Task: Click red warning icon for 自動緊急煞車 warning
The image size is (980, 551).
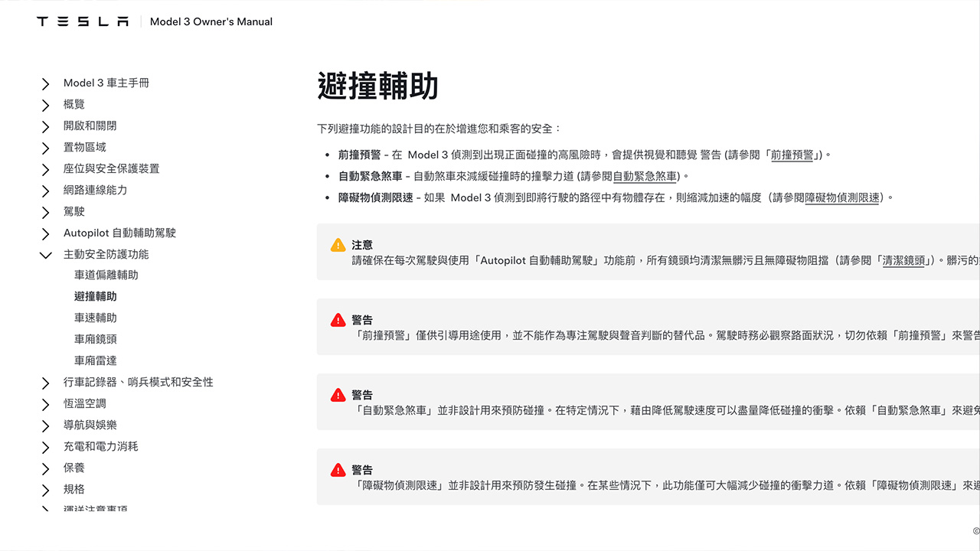Action: click(338, 396)
